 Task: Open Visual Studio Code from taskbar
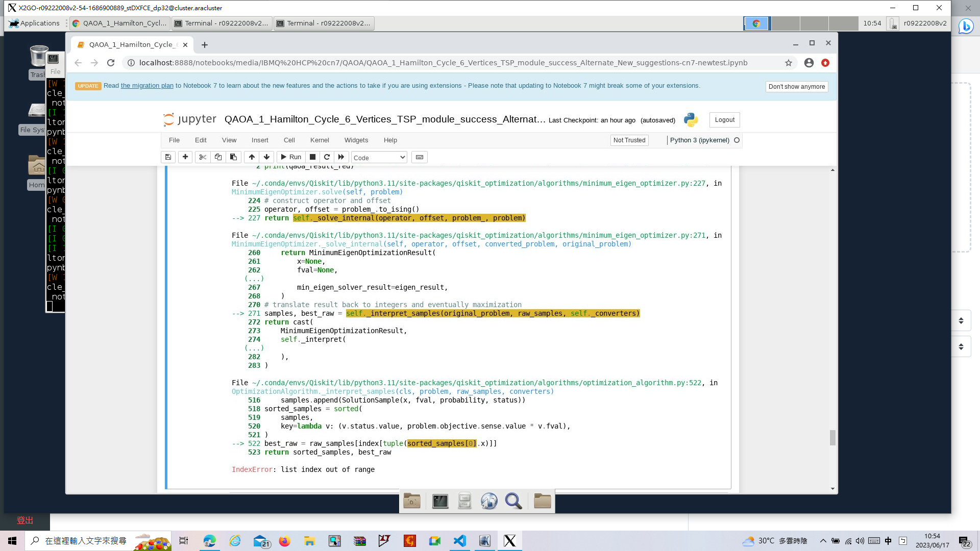coord(460,541)
